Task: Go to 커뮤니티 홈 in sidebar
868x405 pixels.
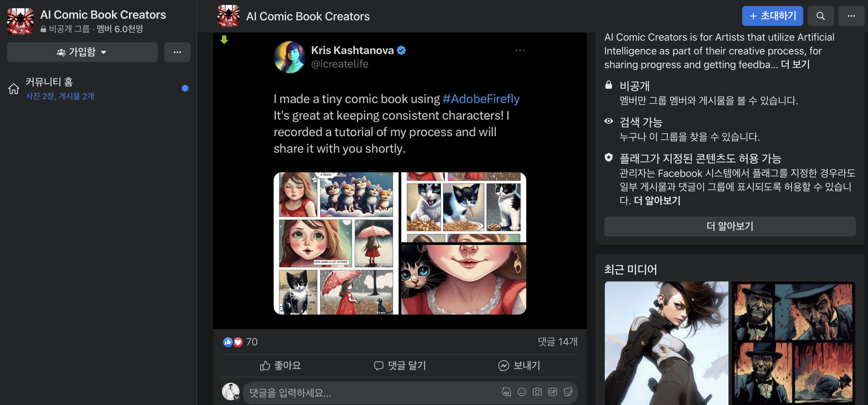Action: (x=98, y=88)
